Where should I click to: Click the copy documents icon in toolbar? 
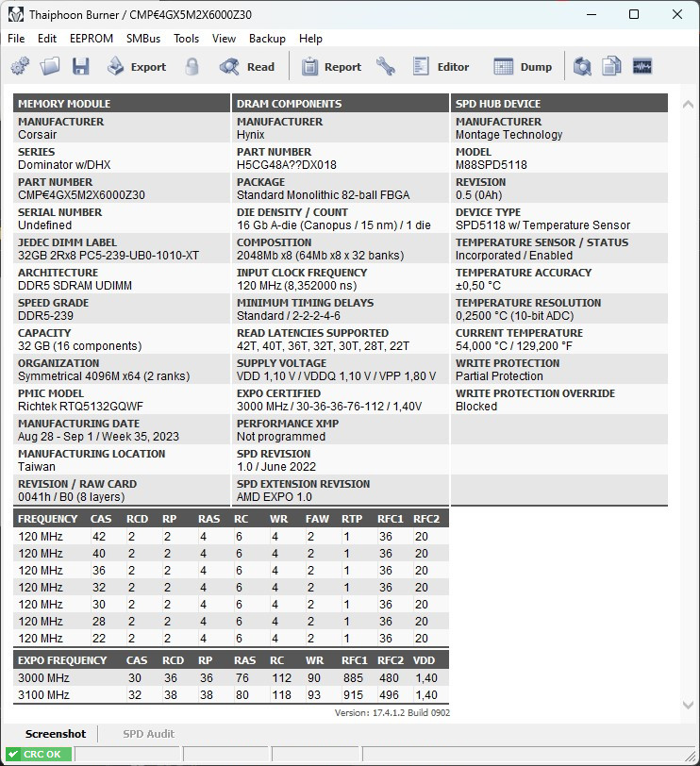(612, 67)
